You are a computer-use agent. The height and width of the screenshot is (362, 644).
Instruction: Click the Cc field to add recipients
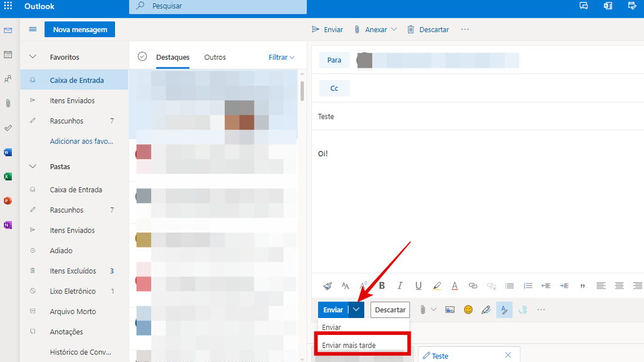(x=334, y=88)
